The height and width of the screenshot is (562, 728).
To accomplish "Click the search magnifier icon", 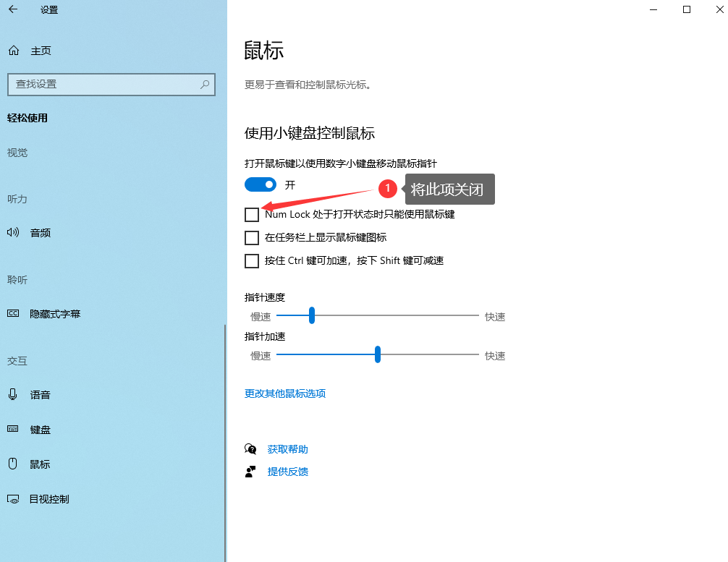I will (x=205, y=84).
